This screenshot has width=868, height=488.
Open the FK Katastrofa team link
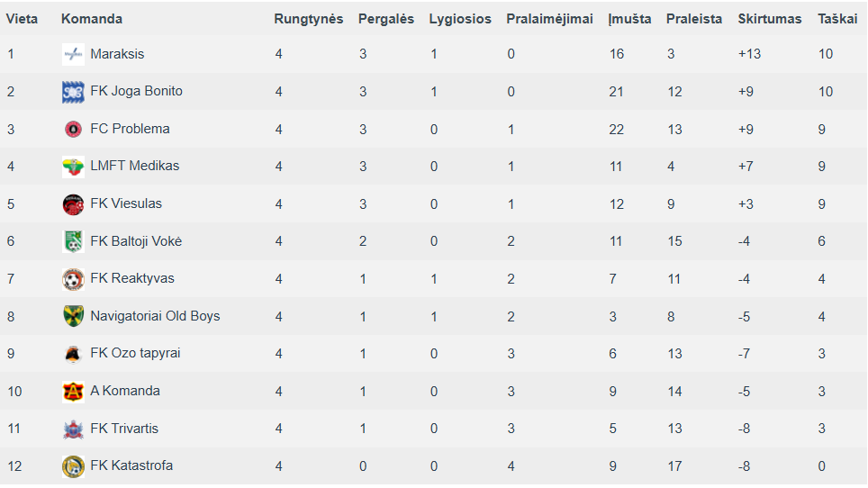click(131, 465)
